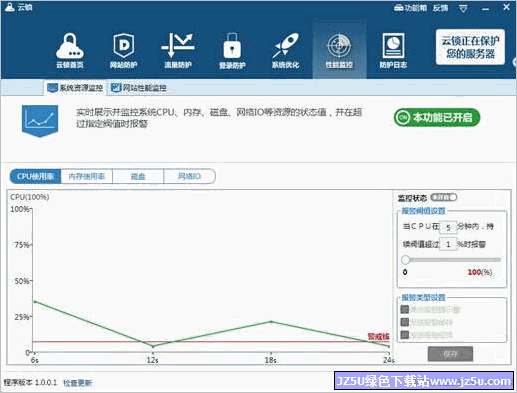Switch to 系统资源监控 tab
The height and width of the screenshot is (393, 517).
[75, 88]
